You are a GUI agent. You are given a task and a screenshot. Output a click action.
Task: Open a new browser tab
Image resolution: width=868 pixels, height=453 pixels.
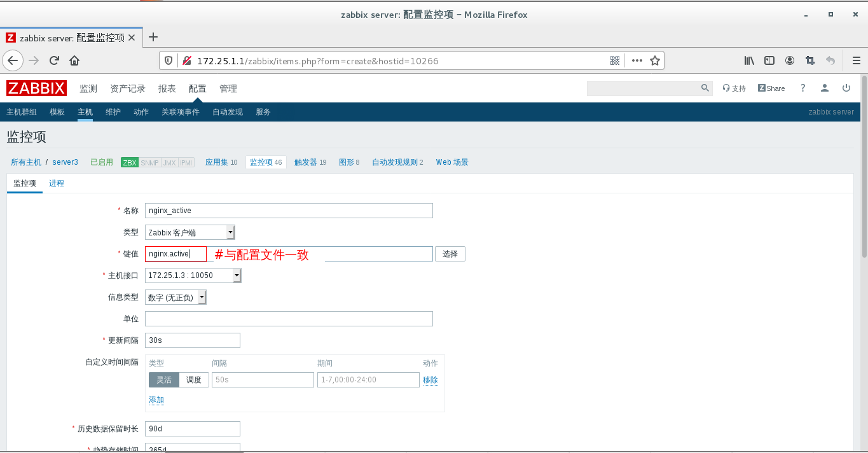pyautogui.click(x=153, y=37)
